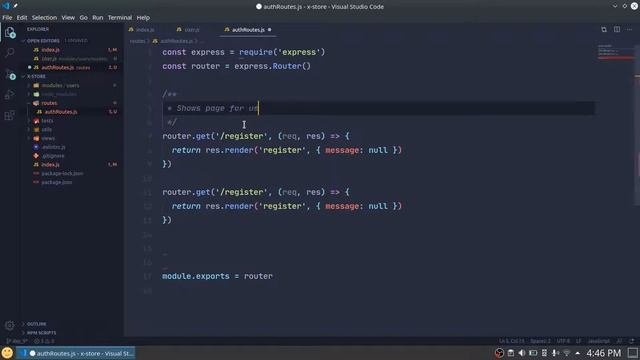The height and width of the screenshot is (360, 640).
Task: Expand the Outline section
Action: [x=36, y=324]
